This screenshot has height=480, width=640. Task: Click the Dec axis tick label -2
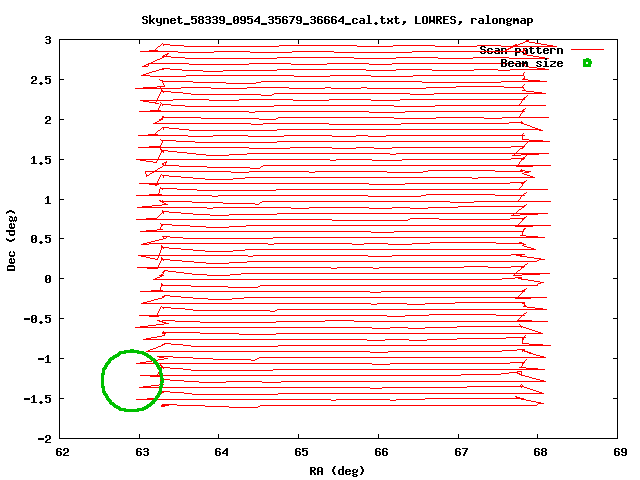pyautogui.click(x=45, y=439)
